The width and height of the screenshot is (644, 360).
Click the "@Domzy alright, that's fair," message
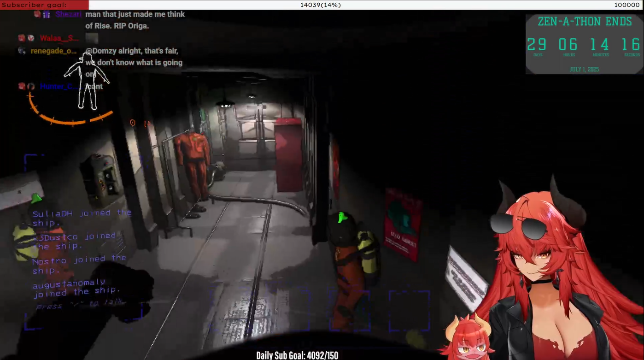(x=132, y=51)
